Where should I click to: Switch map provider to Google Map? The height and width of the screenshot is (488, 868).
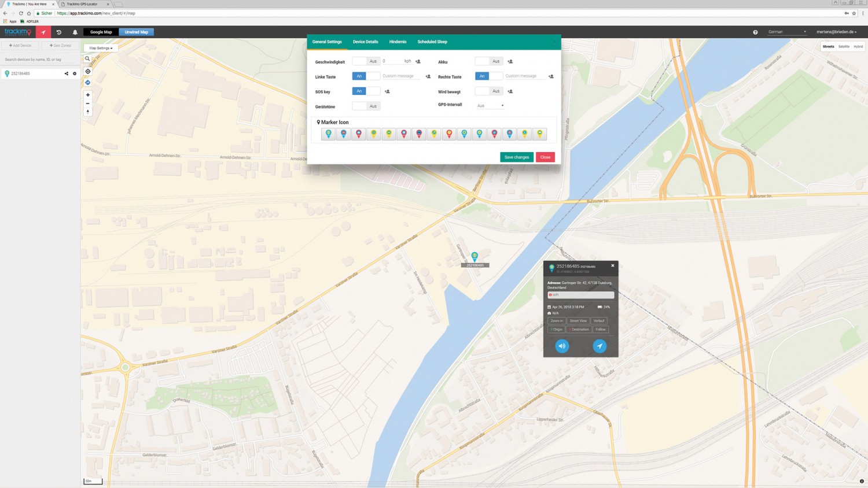[101, 32]
